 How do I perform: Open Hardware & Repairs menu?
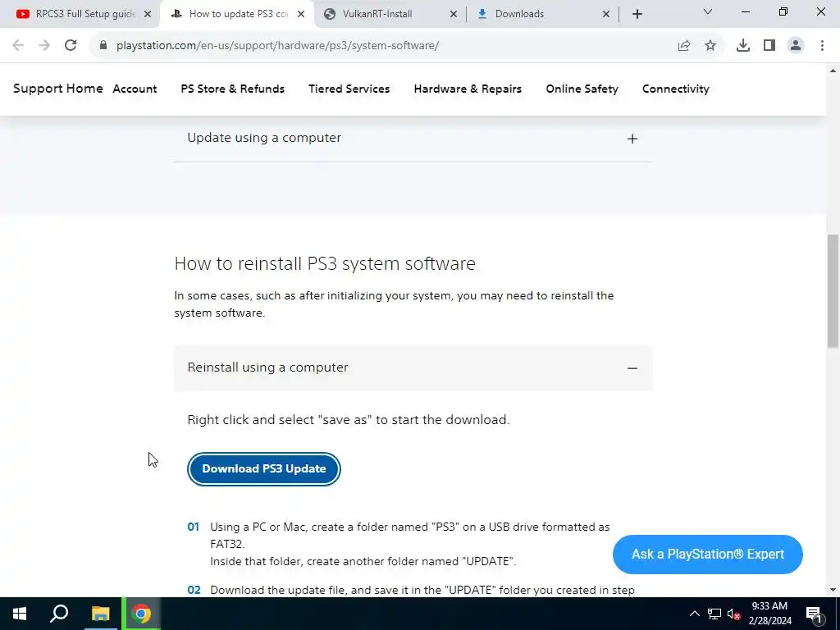pyautogui.click(x=468, y=89)
